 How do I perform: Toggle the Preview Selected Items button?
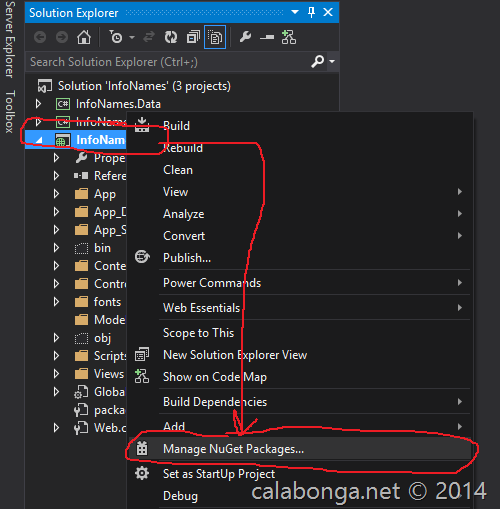267,37
